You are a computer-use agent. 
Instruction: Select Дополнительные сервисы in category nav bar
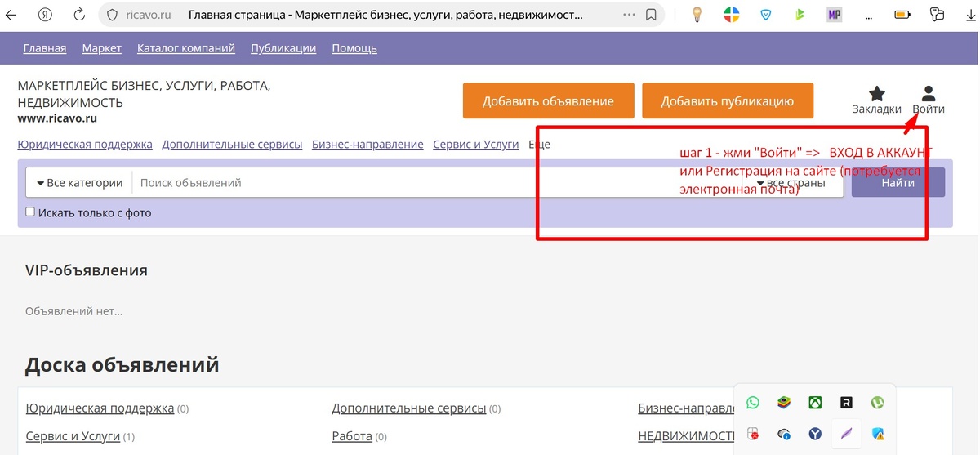[x=232, y=145]
